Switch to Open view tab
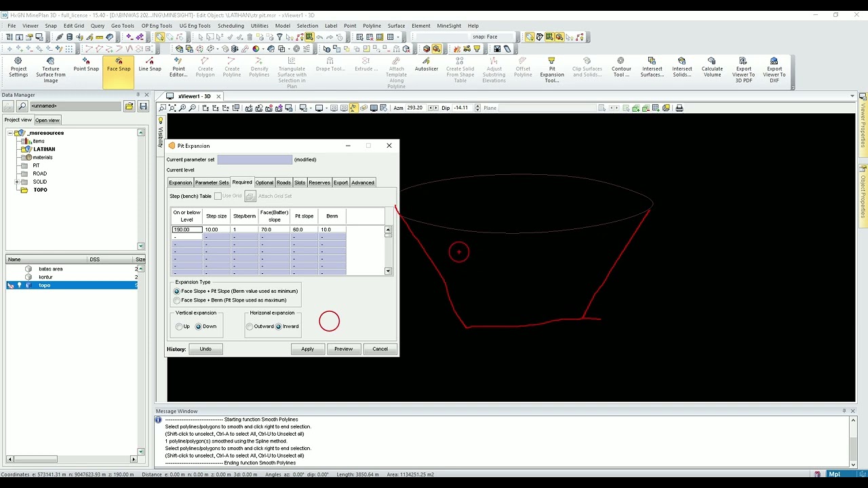This screenshot has height=488, width=868. (47, 120)
